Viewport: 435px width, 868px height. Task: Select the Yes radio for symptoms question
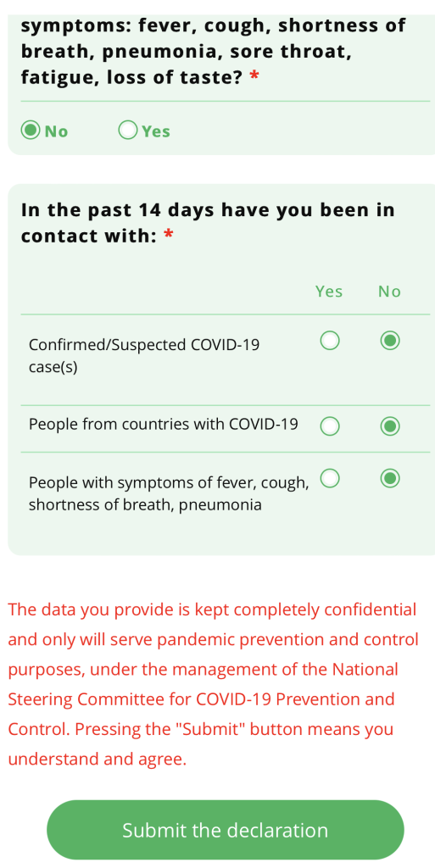click(x=128, y=131)
